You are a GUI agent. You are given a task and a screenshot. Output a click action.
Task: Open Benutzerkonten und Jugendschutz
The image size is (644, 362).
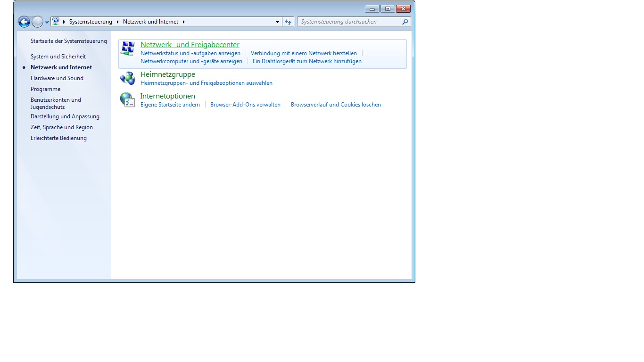[x=56, y=103]
